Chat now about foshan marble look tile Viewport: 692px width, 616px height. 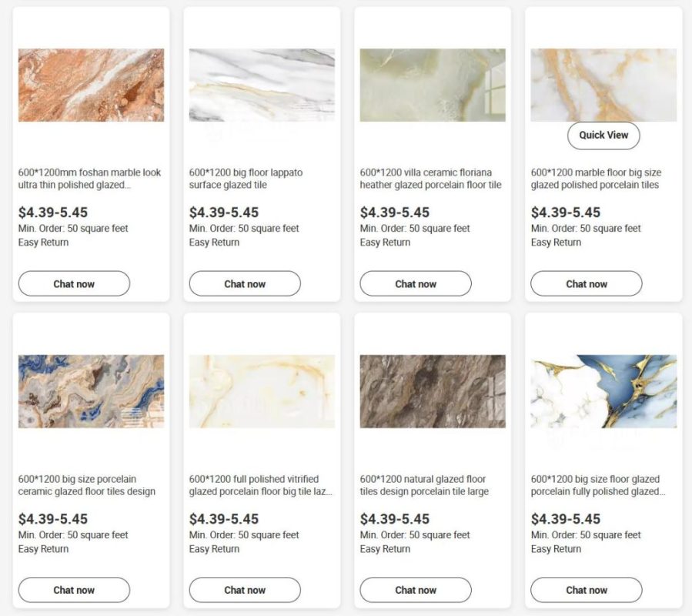tap(74, 283)
